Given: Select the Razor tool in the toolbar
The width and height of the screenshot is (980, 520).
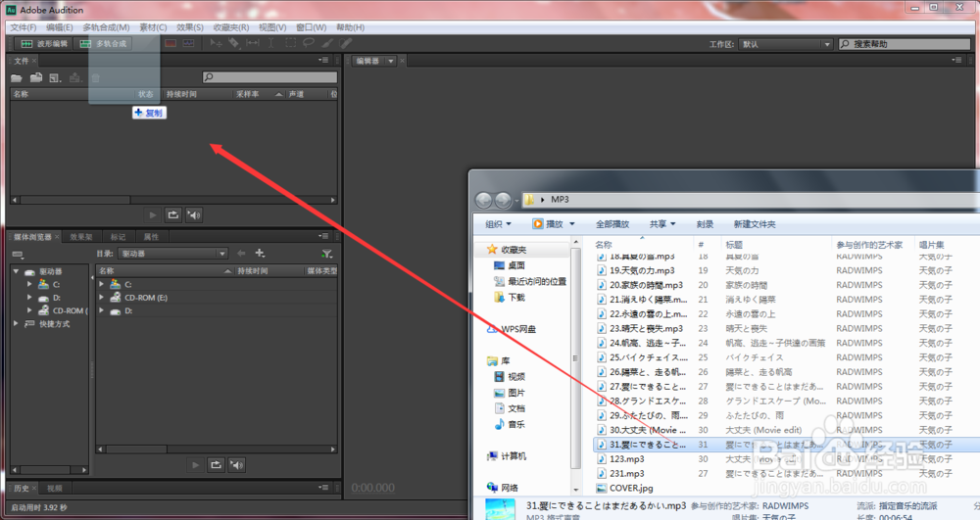Looking at the screenshot, I should coord(234,43).
